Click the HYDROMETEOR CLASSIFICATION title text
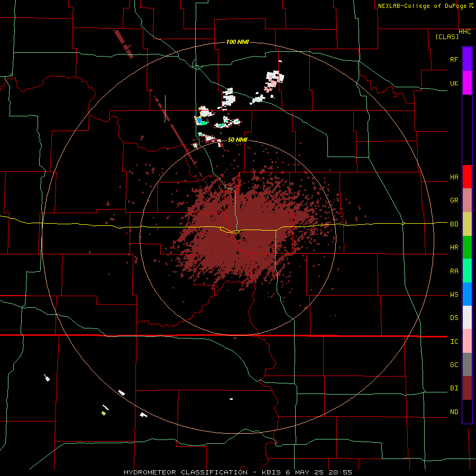476x476 pixels. (x=186, y=472)
